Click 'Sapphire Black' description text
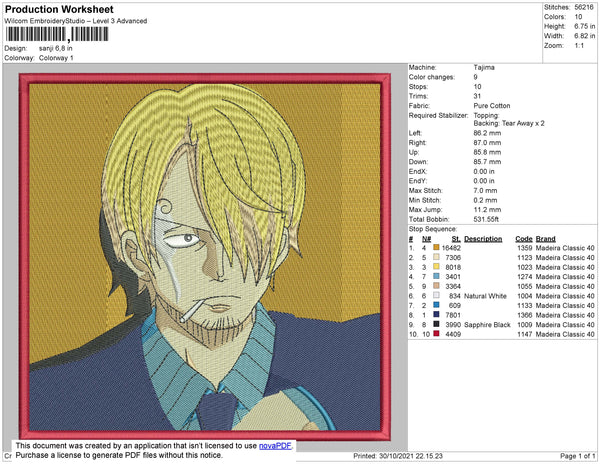600x464 pixels. 487,324
